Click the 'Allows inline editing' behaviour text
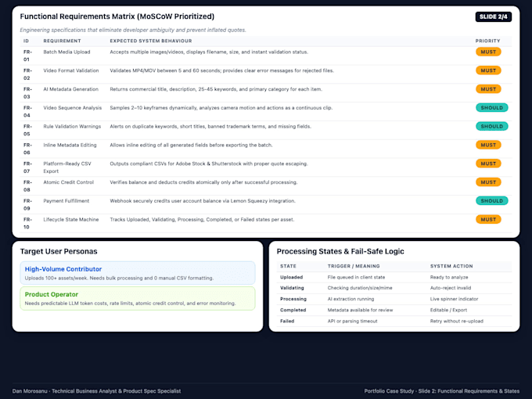 (x=191, y=145)
